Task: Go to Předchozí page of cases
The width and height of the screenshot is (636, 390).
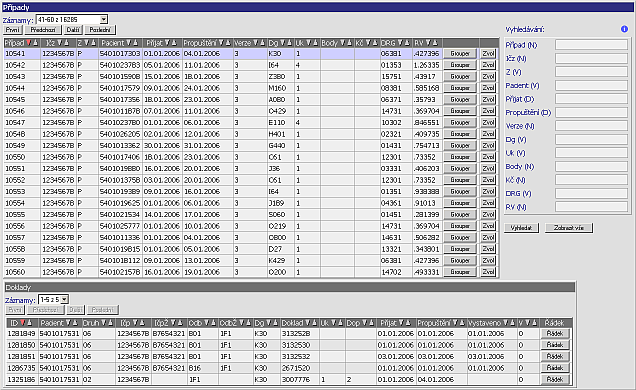Action: pos(43,30)
